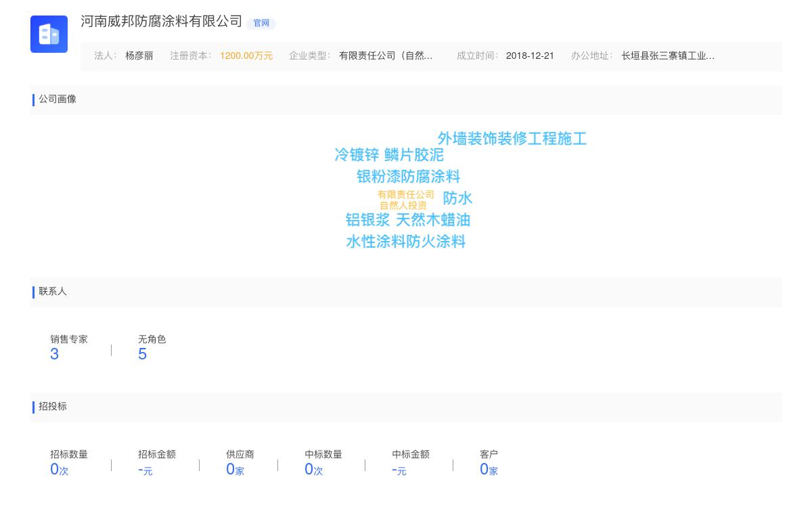Select word cloud tag 天然木蜡油
812x509 pixels.
[x=433, y=220]
